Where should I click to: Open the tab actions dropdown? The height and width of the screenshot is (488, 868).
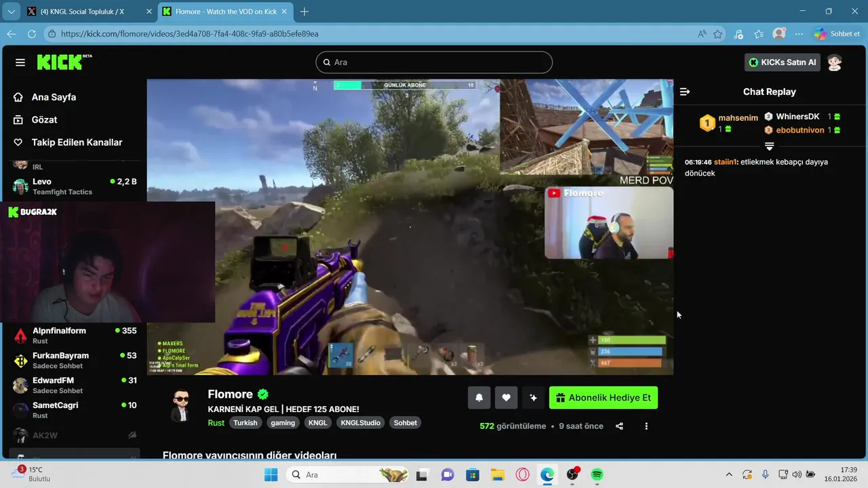coord(11,12)
